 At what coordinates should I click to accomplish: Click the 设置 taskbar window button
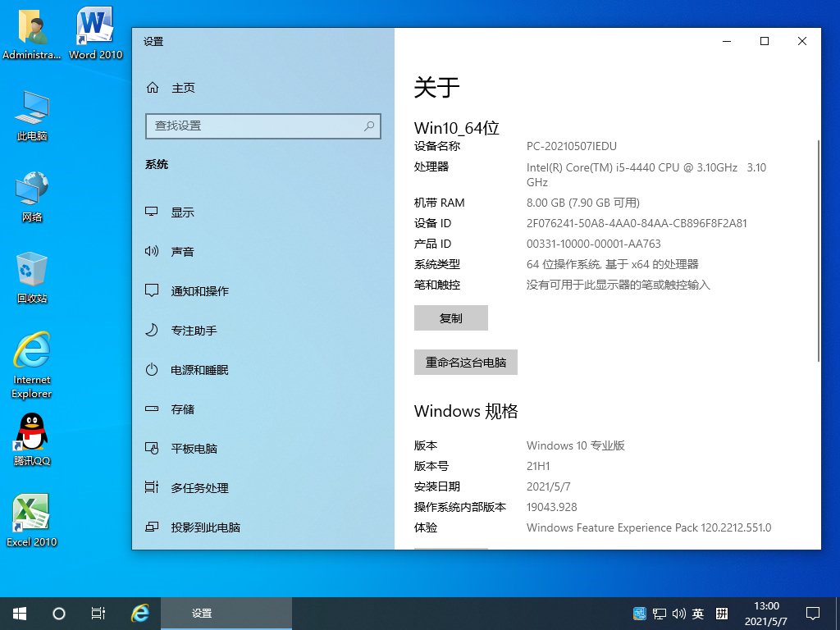click(226, 614)
